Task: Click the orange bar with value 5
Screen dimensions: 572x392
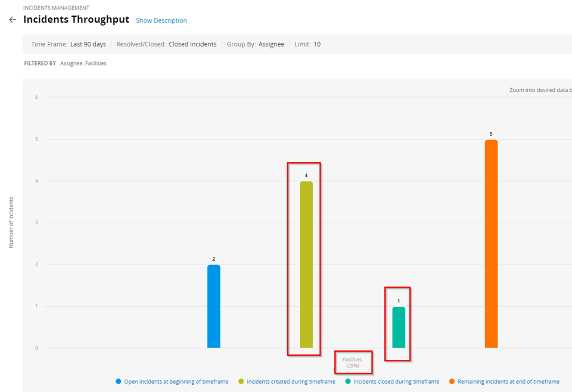Action: click(491, 244)
